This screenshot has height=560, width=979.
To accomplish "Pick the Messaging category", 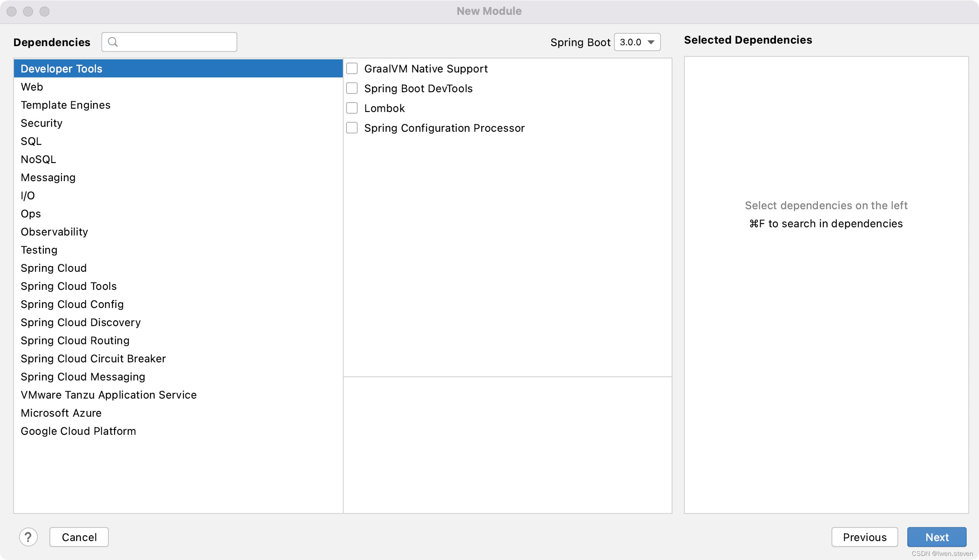I will click(178, 177).
